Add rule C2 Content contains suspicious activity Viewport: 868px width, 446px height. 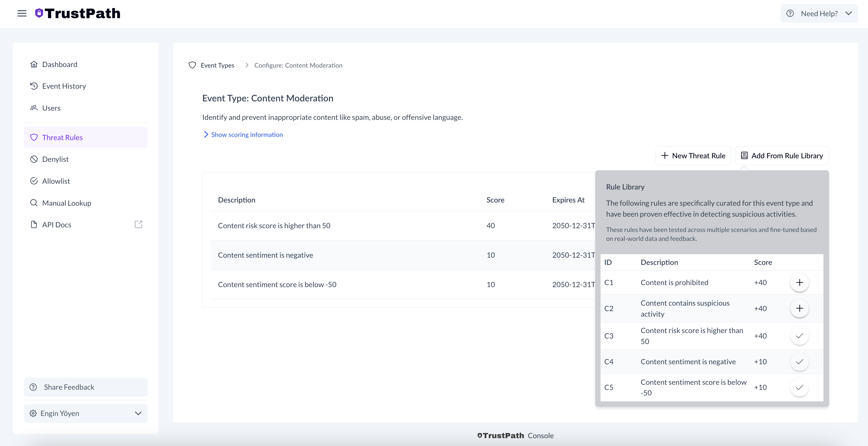(799, 308)
